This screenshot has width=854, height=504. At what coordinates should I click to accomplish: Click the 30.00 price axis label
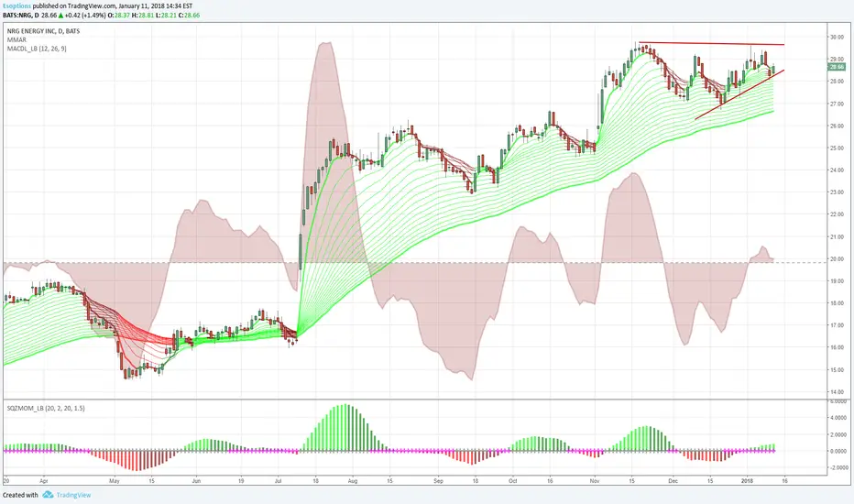[x=836, y=37]
